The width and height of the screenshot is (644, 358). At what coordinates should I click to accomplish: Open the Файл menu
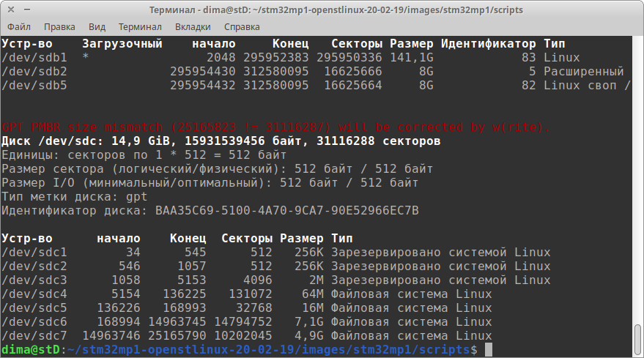(x=19, y=26)
